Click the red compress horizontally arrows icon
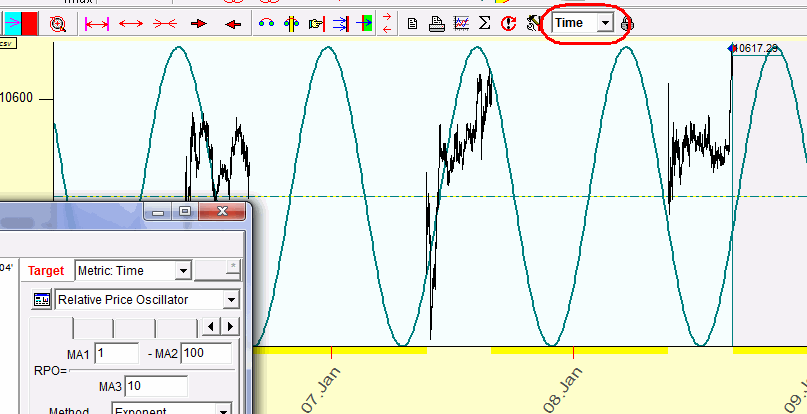Viewport: 807px width, 414px height. coord(165,23)
